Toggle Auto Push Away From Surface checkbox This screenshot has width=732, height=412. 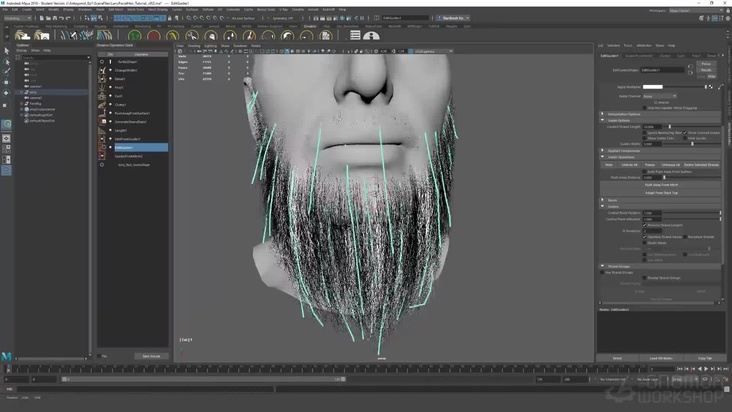(645, 172)
